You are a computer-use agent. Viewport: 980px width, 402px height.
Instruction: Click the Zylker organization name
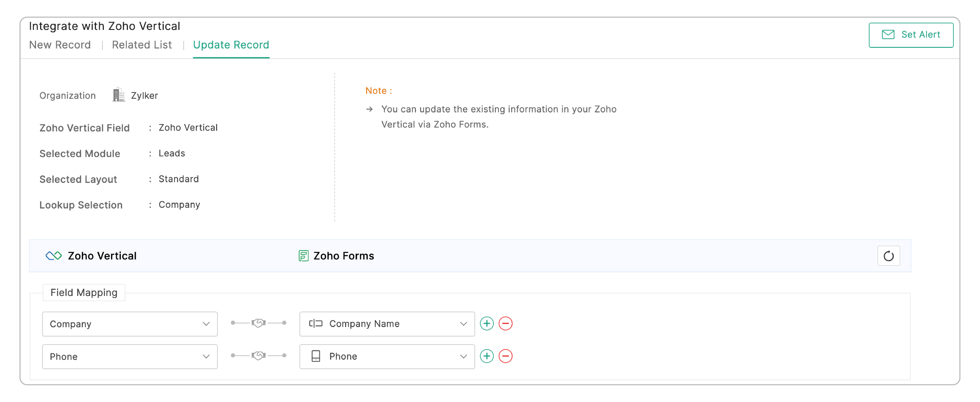(x=144, y=96)
